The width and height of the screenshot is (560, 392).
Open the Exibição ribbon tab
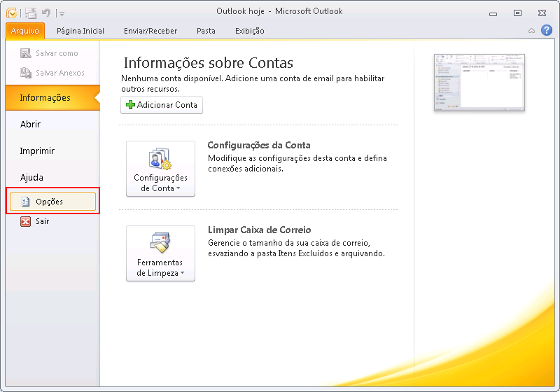tap(250, 31)
